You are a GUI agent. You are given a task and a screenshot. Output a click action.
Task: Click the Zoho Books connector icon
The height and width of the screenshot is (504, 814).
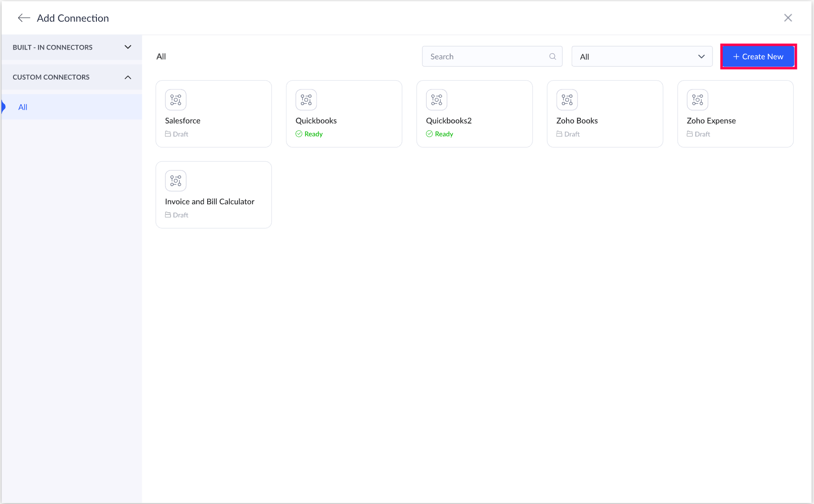click(x=567, y=100)
